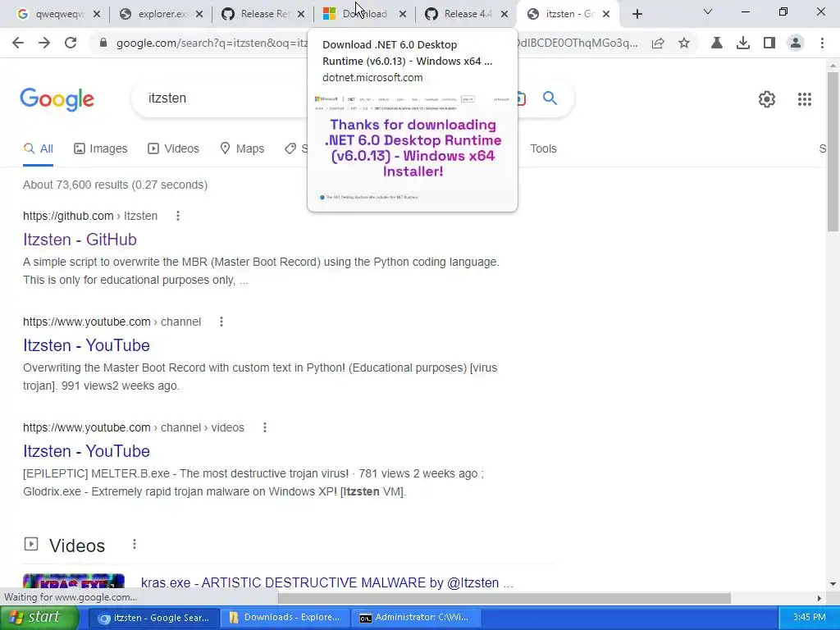Toggle the browser side panel icon

point(769,43)
